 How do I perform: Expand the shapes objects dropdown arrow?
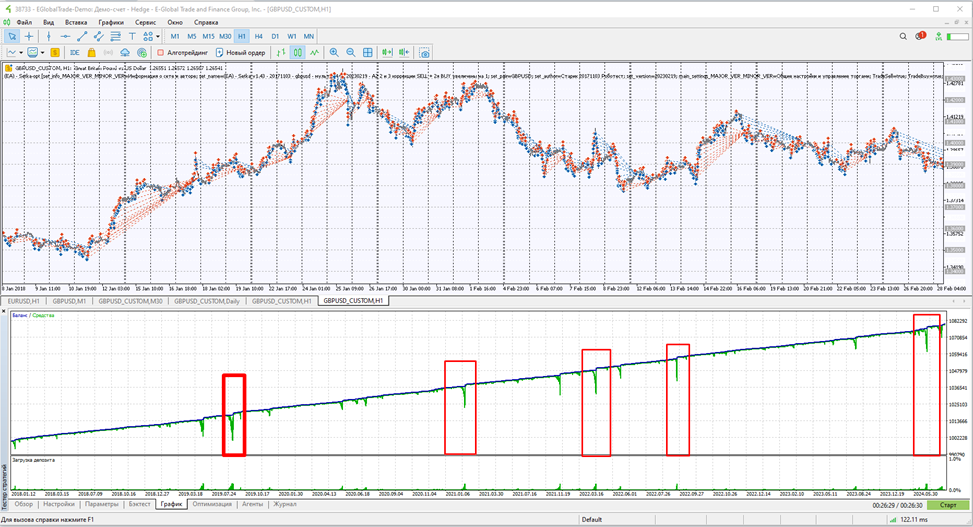(158, 37)
